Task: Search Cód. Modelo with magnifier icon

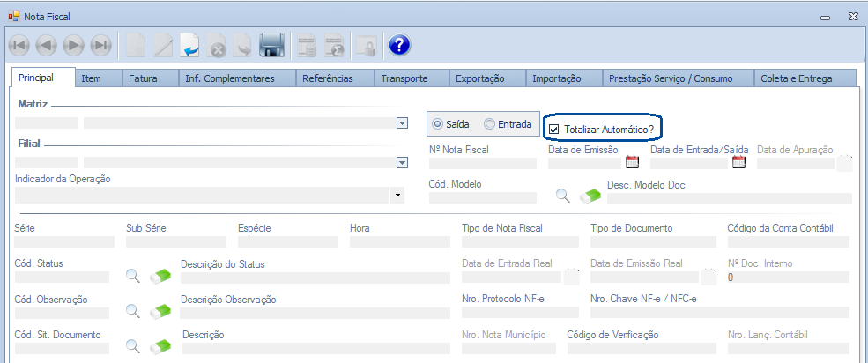Action: click(x=563, y=196)
